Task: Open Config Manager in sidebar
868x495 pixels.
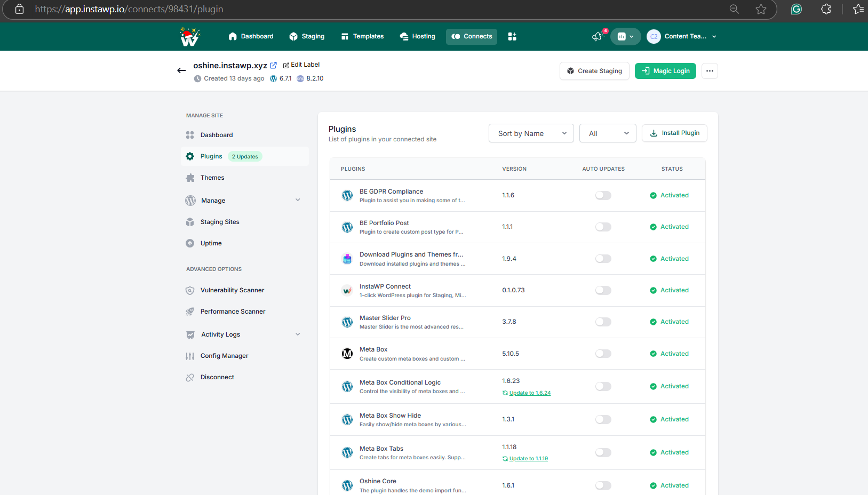Action: pyautogui.click(x=245, y=356)
